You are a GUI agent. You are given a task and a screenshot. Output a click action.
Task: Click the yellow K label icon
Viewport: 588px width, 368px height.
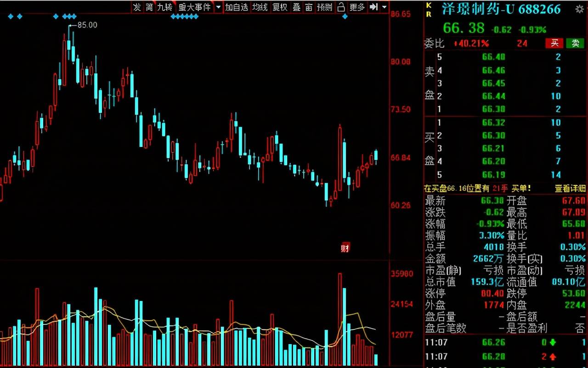[429, 5]
